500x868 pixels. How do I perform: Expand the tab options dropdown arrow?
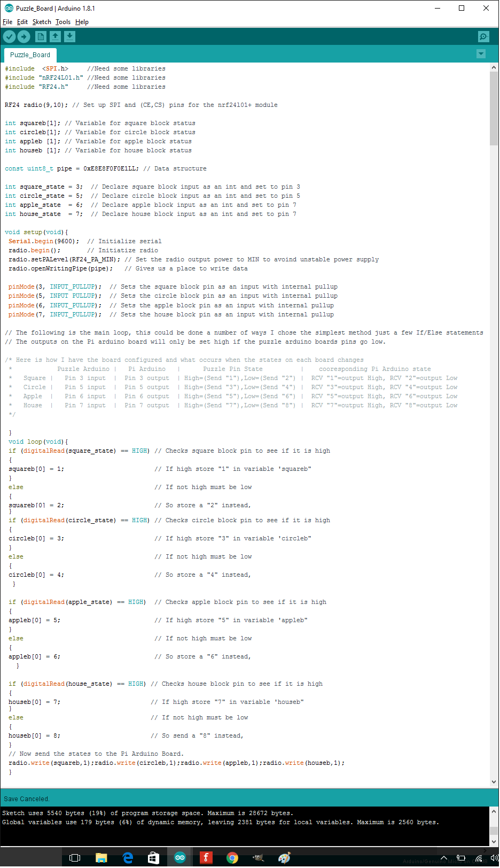pos(481,54)
